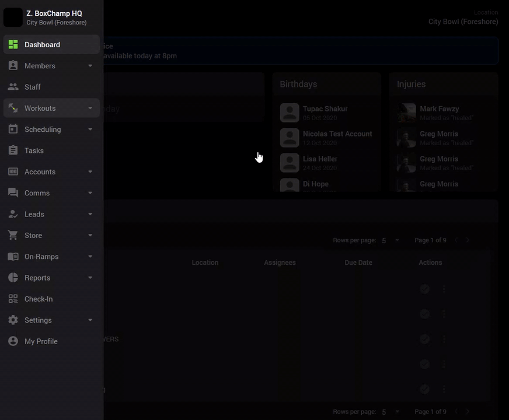
Task: Expand the Workouts submenu arrow
Action: (90, 108)
